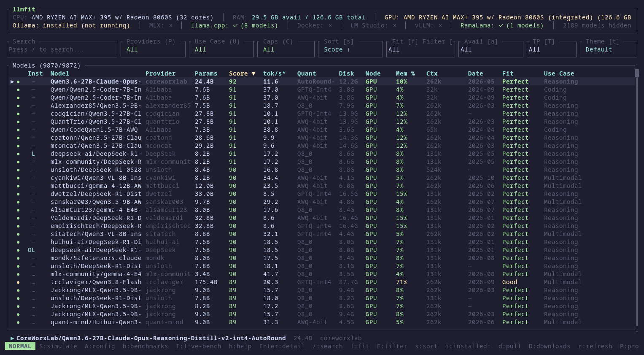Toggle the i:installed filter hint
This screenshot has width=644, height=355.
tap(468, 346)
